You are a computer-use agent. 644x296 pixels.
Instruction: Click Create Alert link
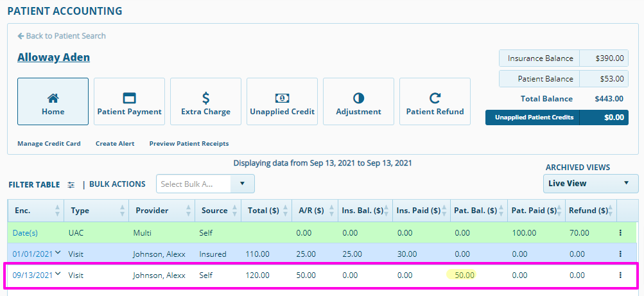115,144
